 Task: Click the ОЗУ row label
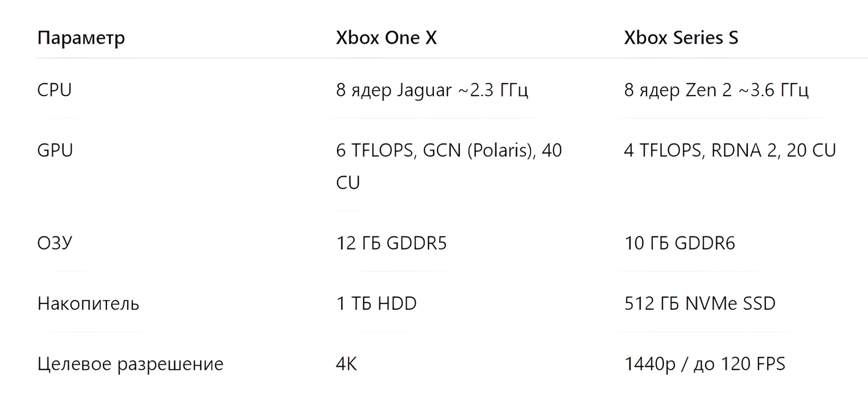point(54,243)
